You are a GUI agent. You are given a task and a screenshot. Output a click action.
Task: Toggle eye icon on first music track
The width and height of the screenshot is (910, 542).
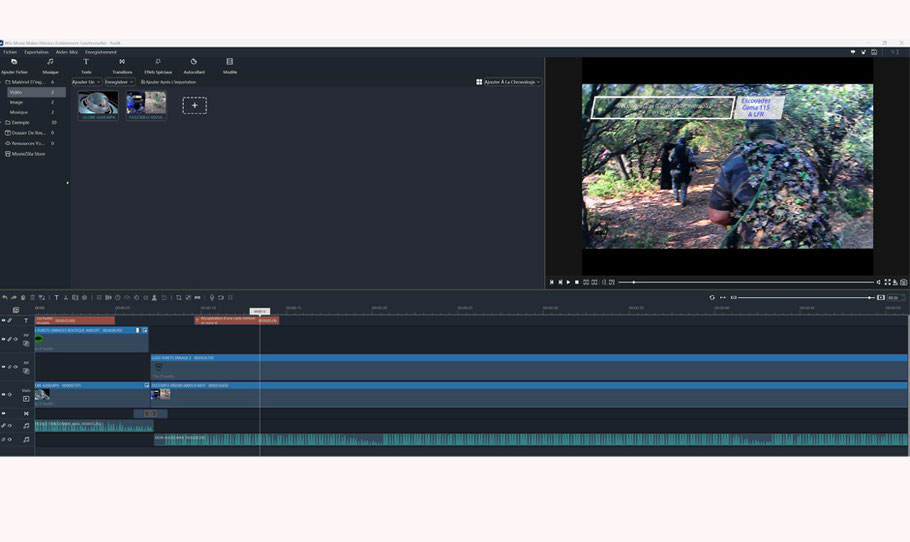(x=9, y=425)
